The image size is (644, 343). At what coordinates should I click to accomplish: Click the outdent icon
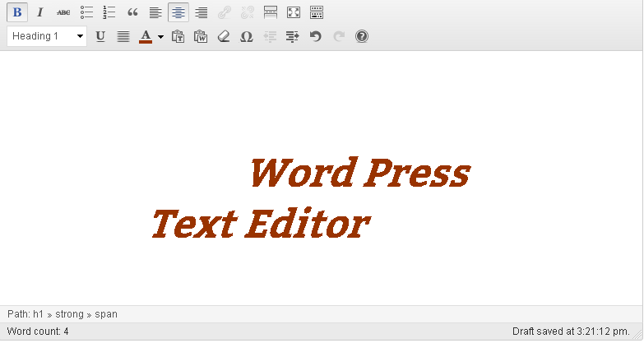coord(270,36)
